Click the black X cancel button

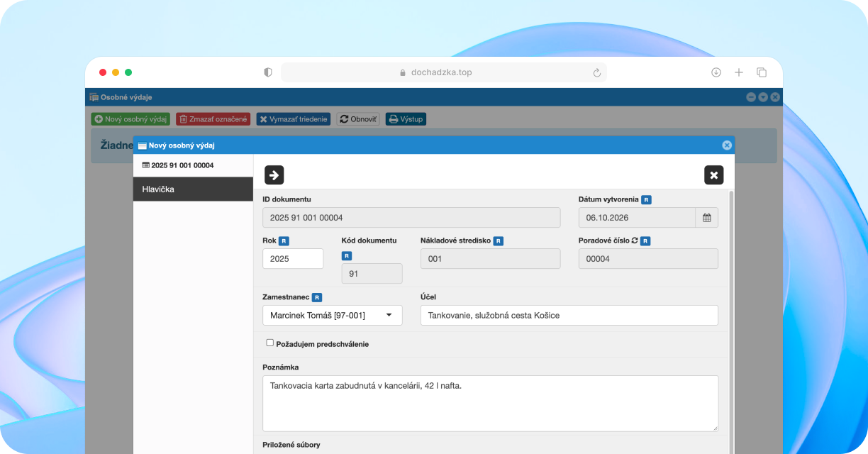pyautogui.click(x=713, y=175)
